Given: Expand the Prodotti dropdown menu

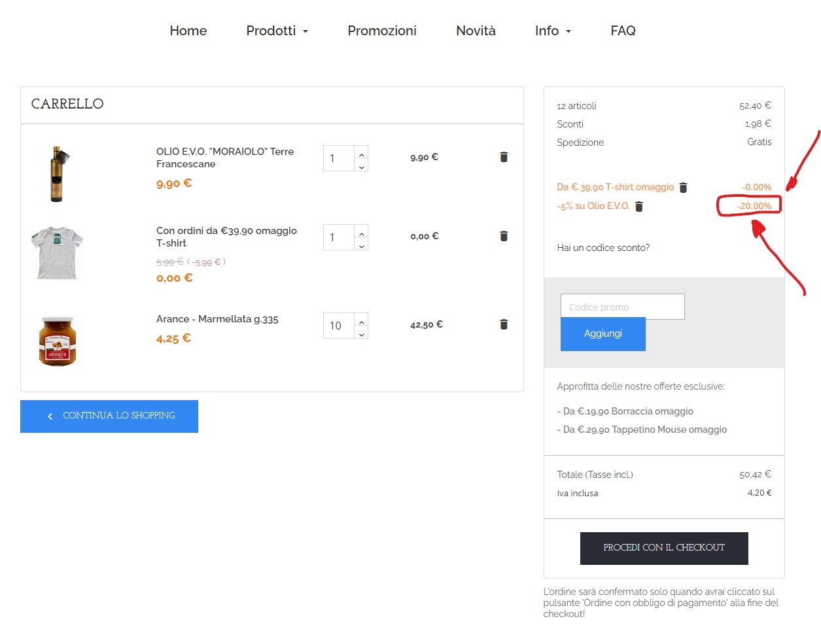Looking at the screenshot, I should (x=277, y=31).
